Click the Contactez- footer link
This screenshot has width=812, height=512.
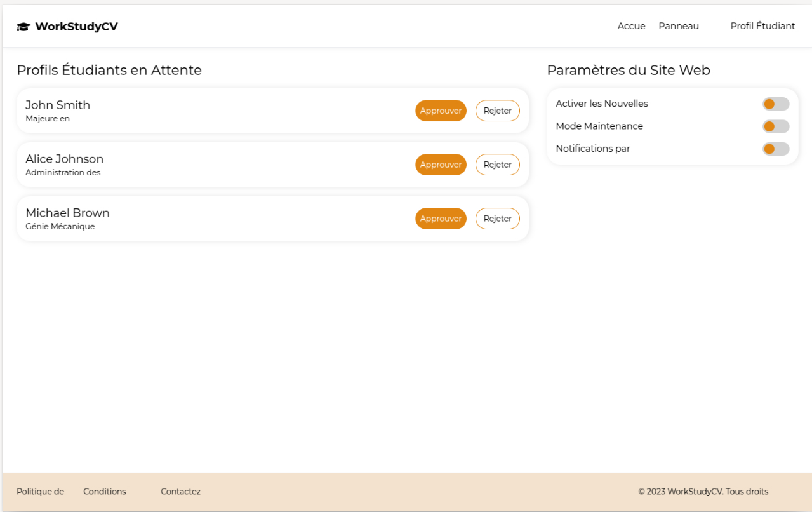(182, 492)
